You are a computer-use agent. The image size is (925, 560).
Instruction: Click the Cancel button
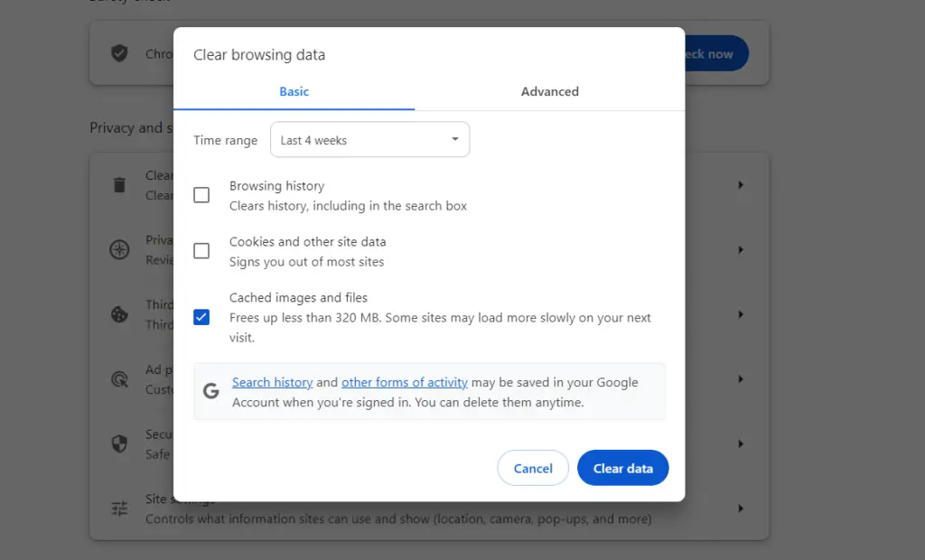pos(533,468)
